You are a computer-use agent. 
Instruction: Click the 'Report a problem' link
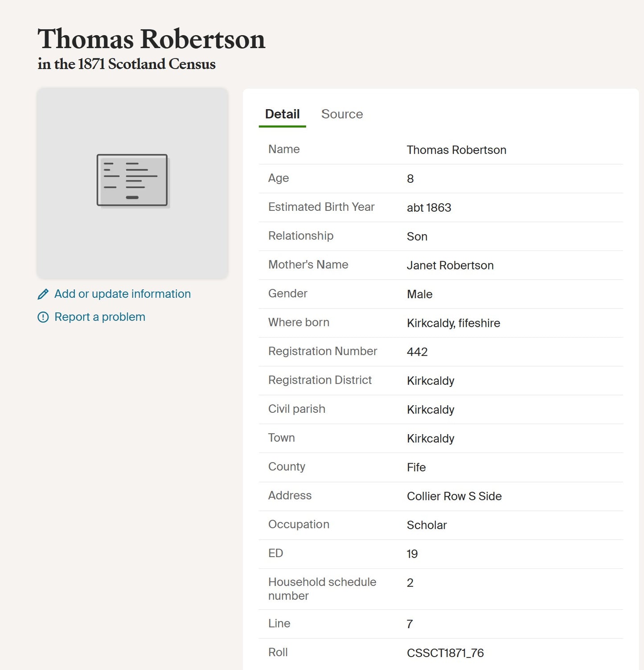click(x=99, y=317)
